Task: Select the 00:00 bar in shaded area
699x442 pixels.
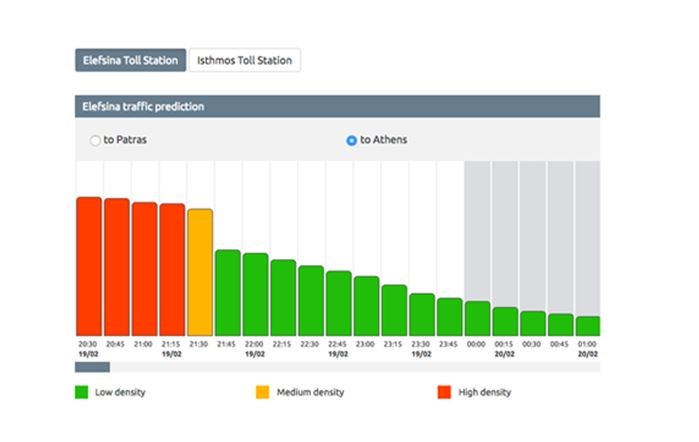Action: pyautogui.click(x=477, y=319)
